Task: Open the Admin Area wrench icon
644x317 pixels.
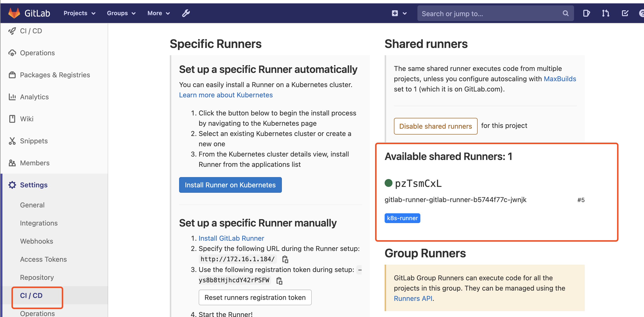Action: 186,13
